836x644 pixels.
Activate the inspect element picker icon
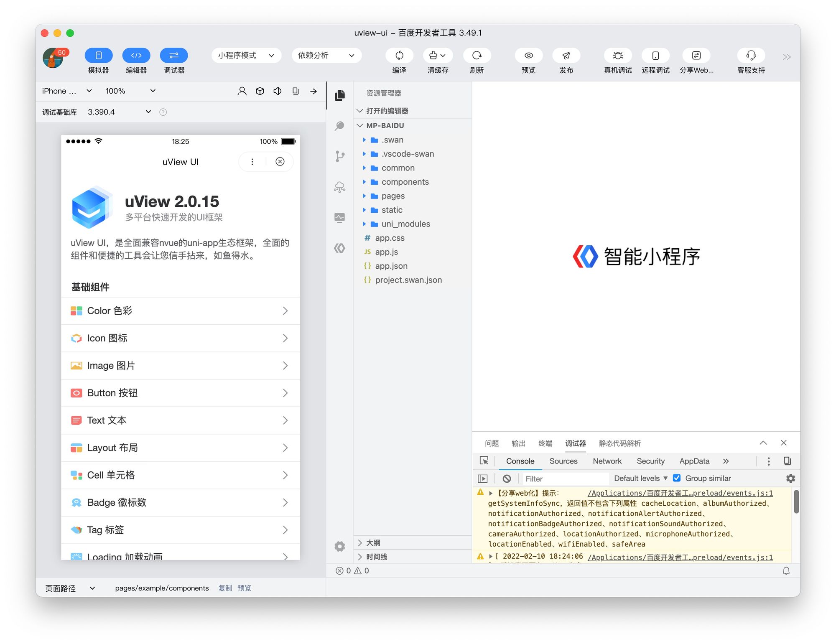(x=484, y=461)
